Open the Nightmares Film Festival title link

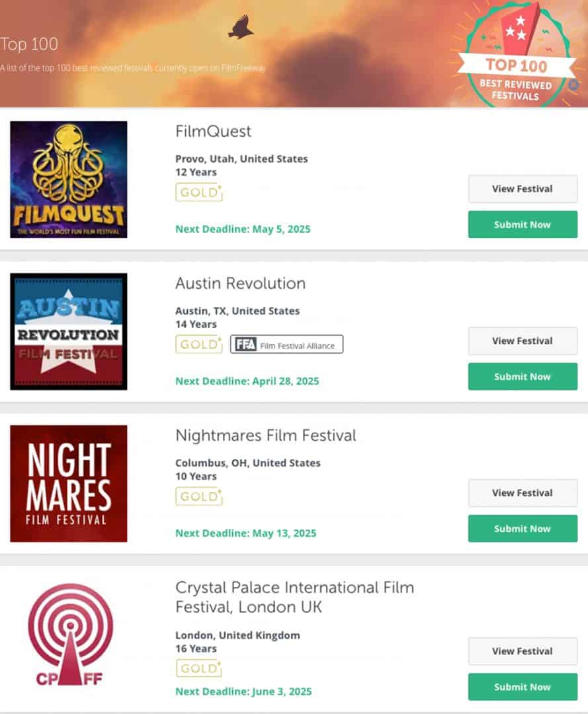tap(265, 436)
